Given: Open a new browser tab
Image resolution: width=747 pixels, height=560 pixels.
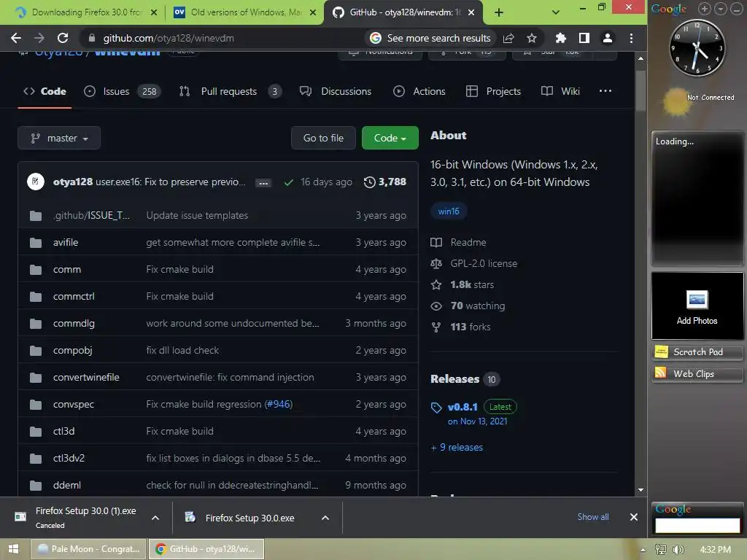Looking at the screenshot, I should tap(499, 12).
